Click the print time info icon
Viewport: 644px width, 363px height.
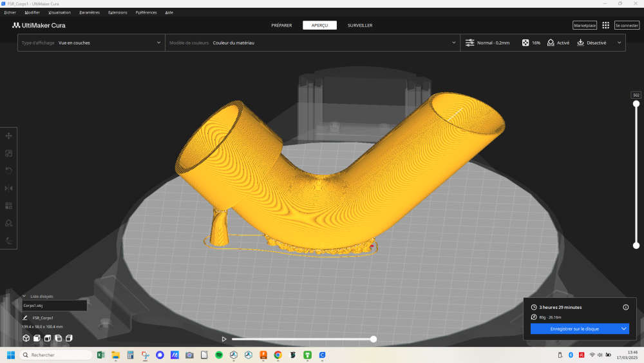click(625, 307)
